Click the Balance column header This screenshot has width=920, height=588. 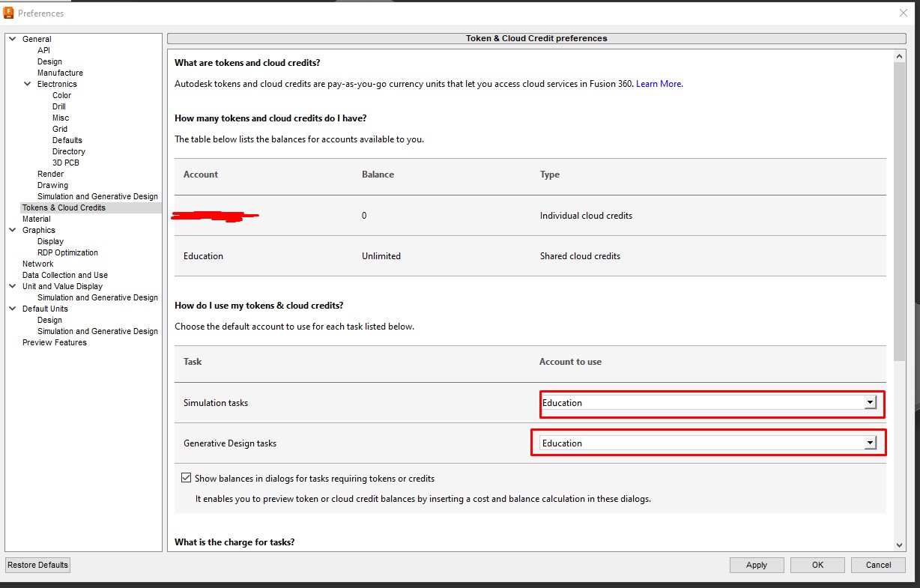(378, 175)
